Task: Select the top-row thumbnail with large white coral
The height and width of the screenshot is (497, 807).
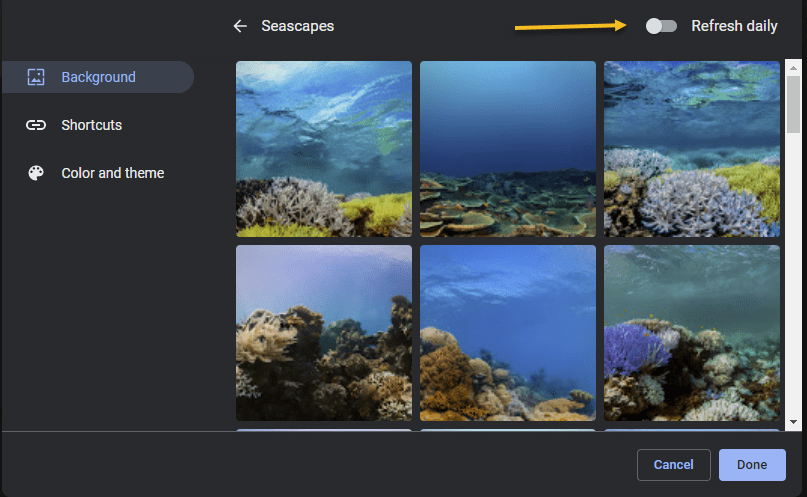Action: point(691,149)
